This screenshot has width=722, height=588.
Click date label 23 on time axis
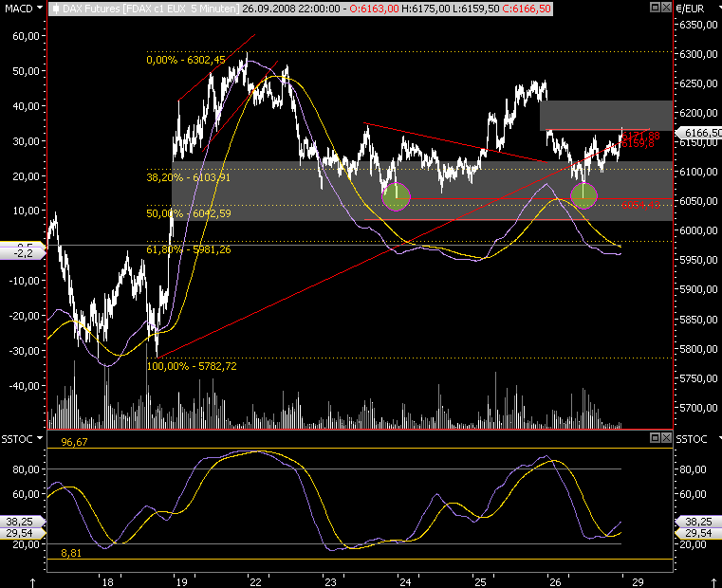pos(330,582)
